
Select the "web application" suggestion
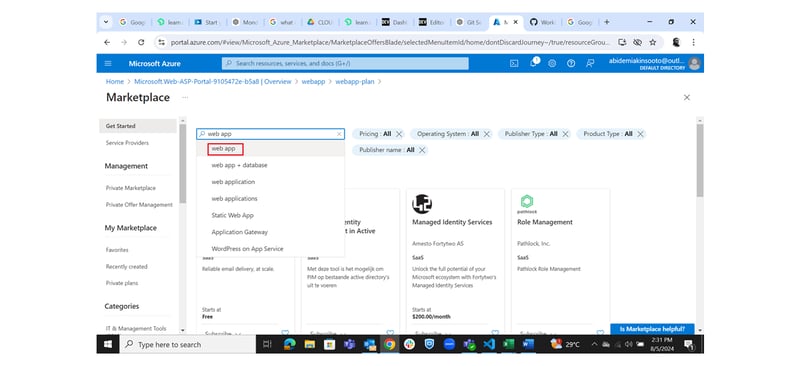[x=270, y=182]
